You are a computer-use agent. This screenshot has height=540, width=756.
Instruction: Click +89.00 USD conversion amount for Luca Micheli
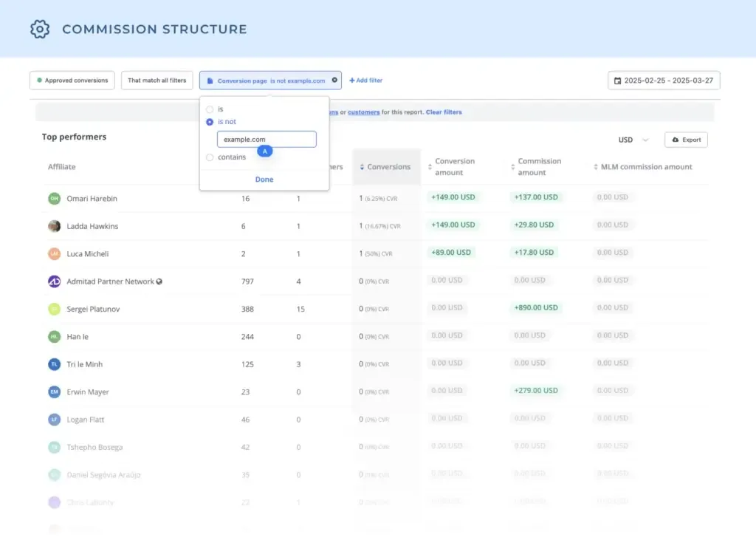[x=451, y=252]
